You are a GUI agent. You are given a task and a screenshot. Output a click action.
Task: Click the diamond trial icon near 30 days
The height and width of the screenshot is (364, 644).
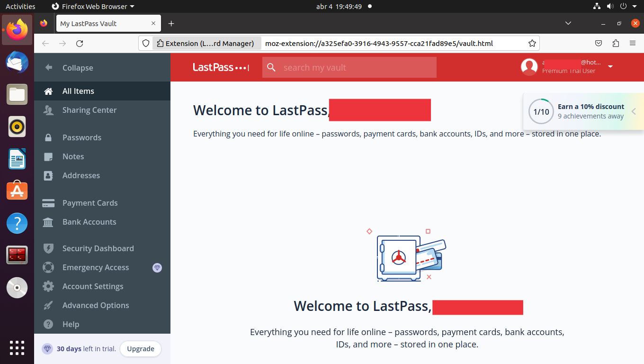[x=47, y=349]
